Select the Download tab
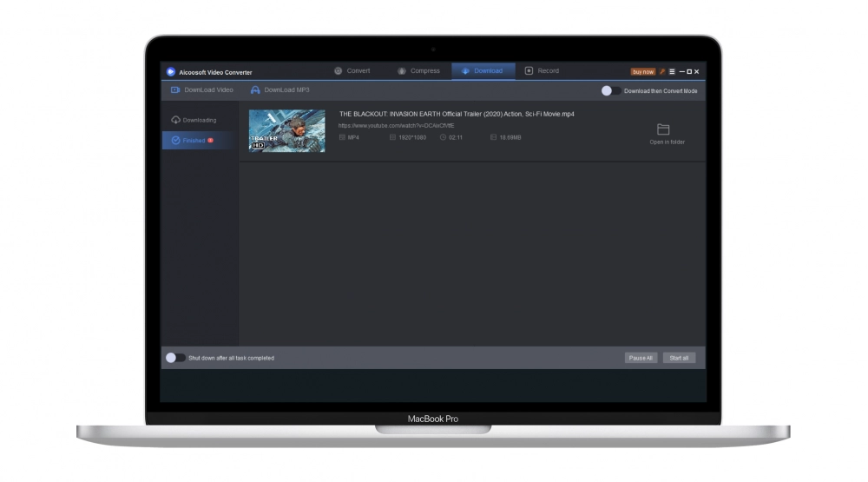This screenshot has width=868, height=482. [x=483, y=71]
